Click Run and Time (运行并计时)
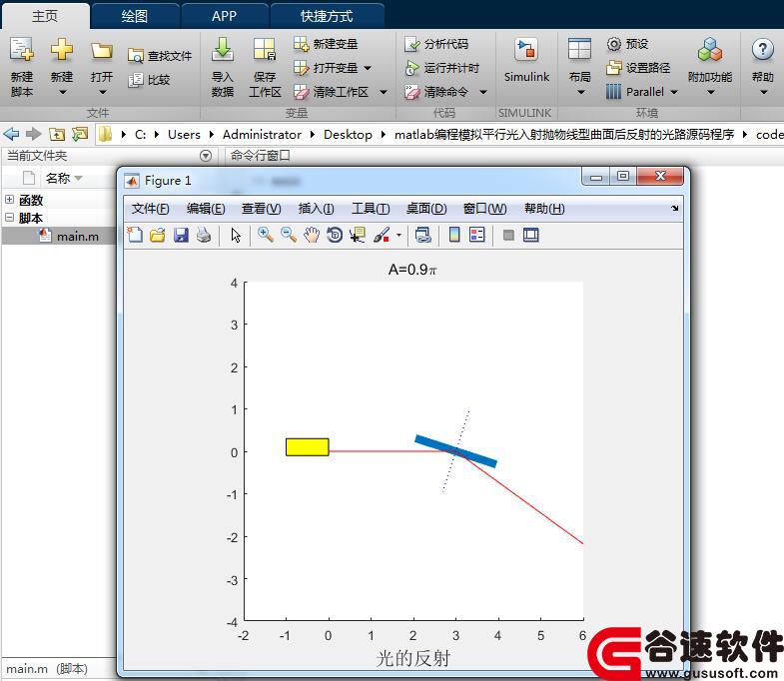The width and height of the screenshot is (784, 681). pos(442,68)
